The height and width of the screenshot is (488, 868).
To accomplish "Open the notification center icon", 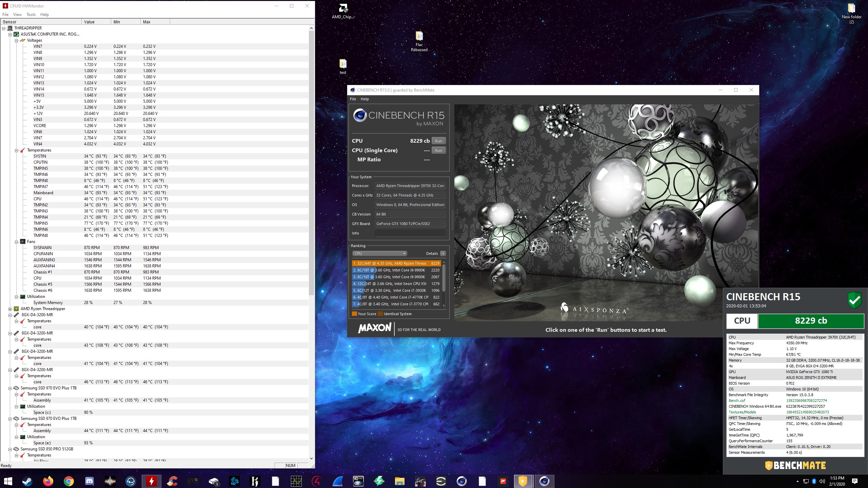I will 854,481.
